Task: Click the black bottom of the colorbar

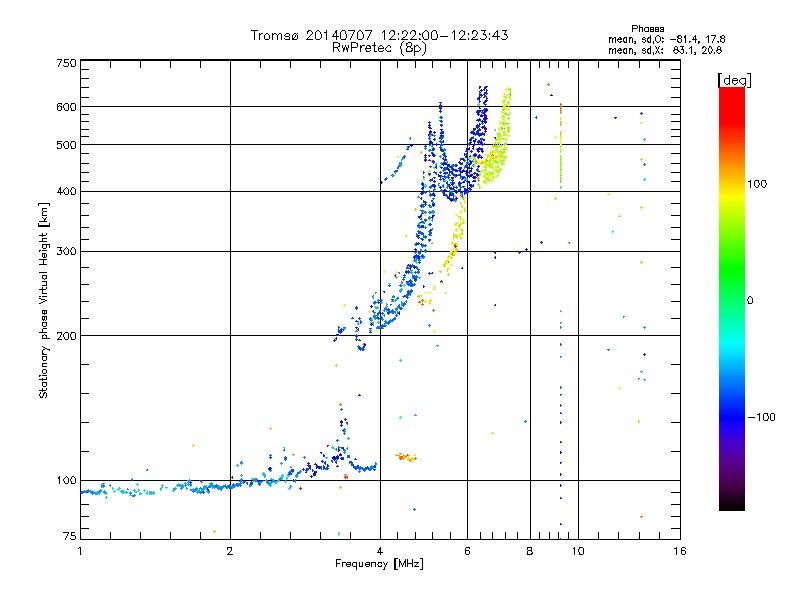Action: [732, 503]
